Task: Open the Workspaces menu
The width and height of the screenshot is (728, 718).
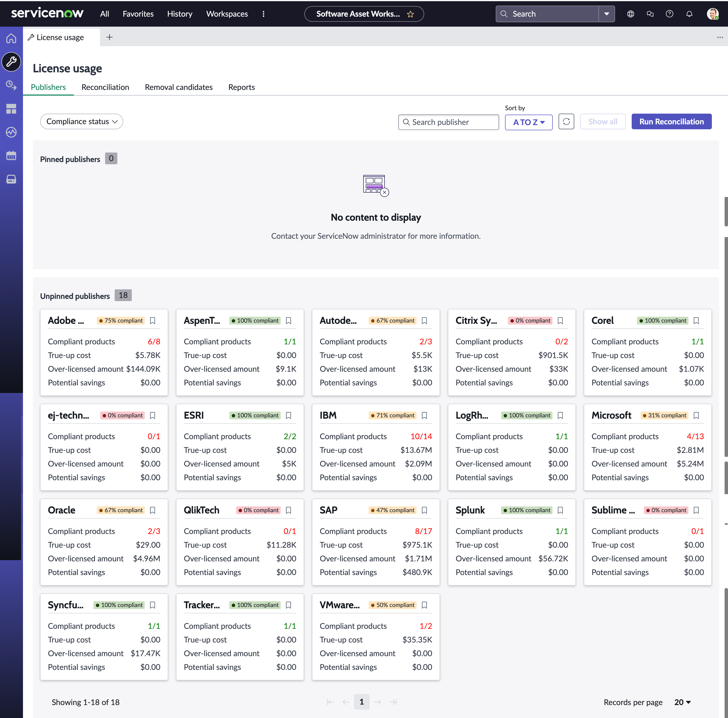Action: point(227,14)
